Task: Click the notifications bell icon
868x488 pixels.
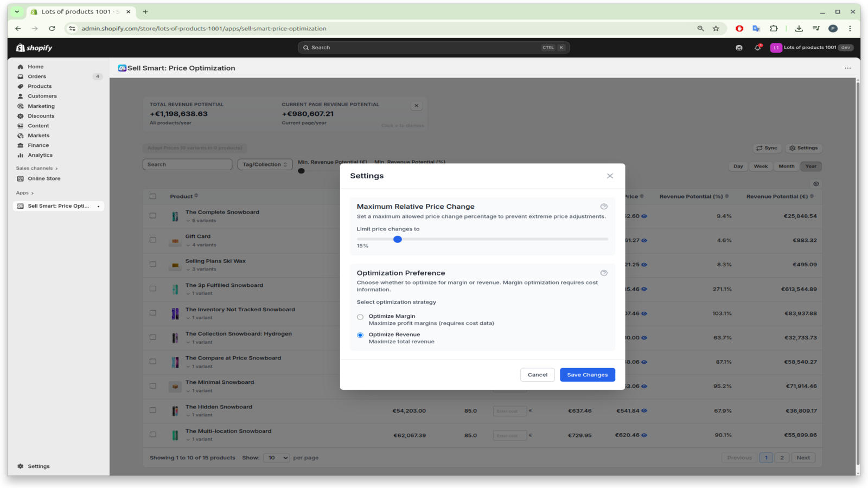Action: 757,48
